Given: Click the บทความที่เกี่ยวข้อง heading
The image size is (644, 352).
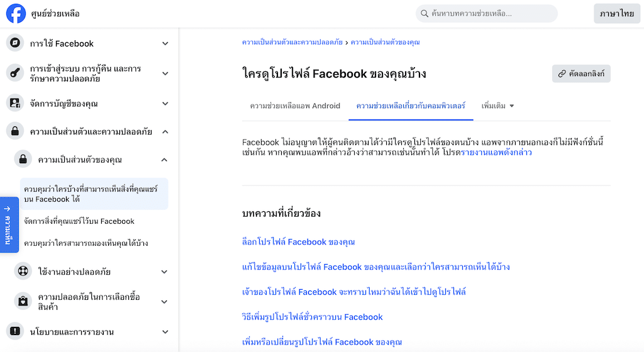Looking at the screenshot, I should point(281,213).
